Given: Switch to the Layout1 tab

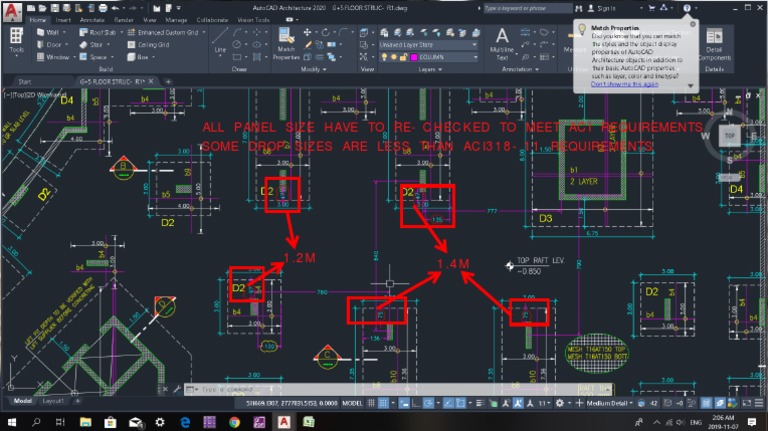Looking at the screenshot, I should pyautogui.click(x=52, y=401).
